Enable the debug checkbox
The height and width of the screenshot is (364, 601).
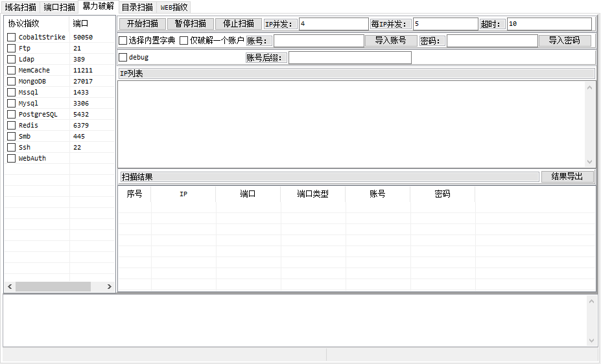[x=123, y=58]
